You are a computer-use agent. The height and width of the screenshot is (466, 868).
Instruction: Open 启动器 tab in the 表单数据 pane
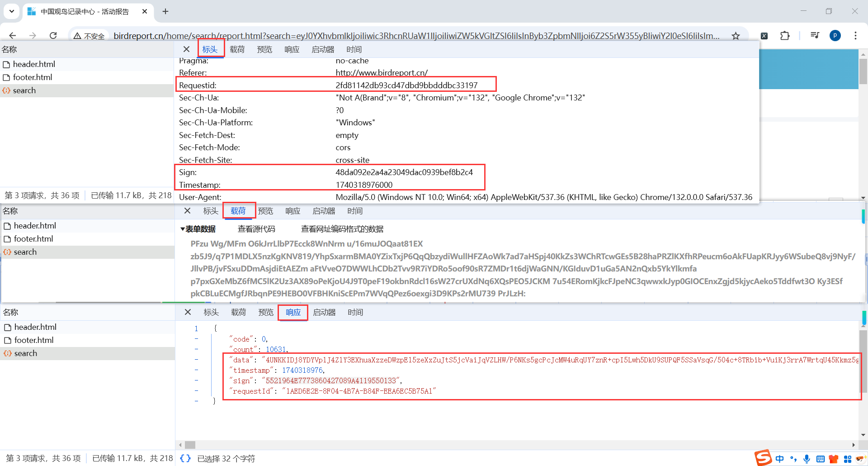pyautogui.click(x=324, y=211)
